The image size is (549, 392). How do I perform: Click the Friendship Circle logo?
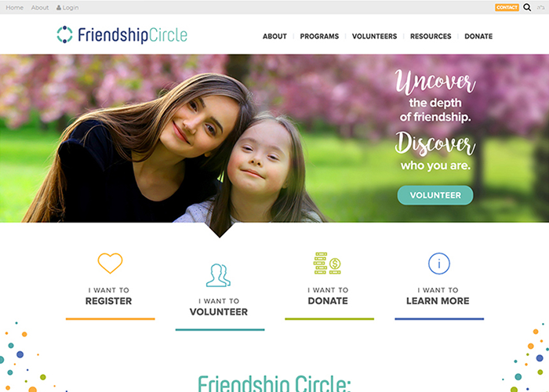click(122, 34)
